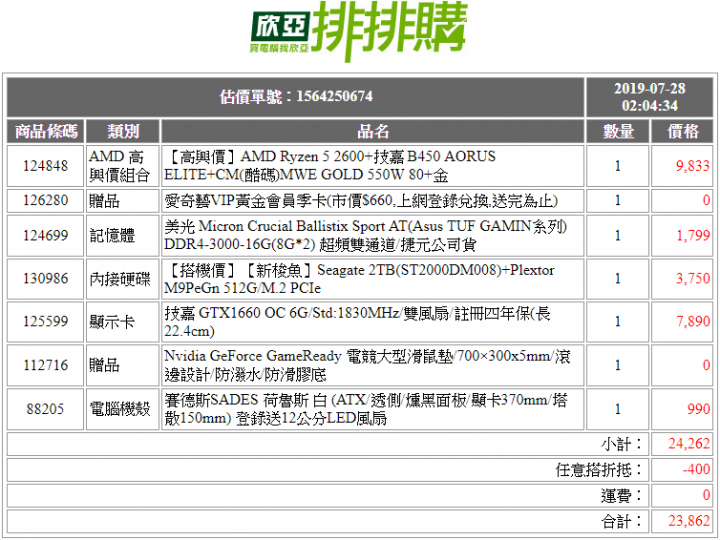Click the price 3,750
720x540 pixels.
coord(692,279)
